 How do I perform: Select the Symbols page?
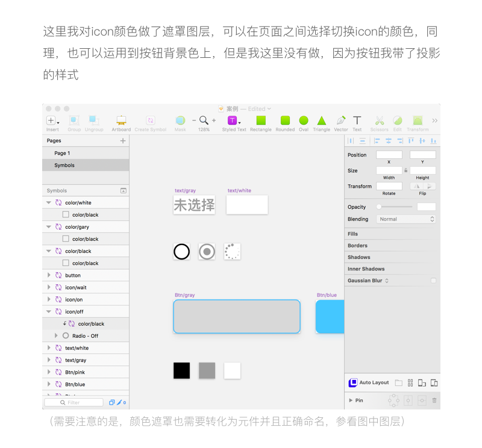click(x=86, y=166)
